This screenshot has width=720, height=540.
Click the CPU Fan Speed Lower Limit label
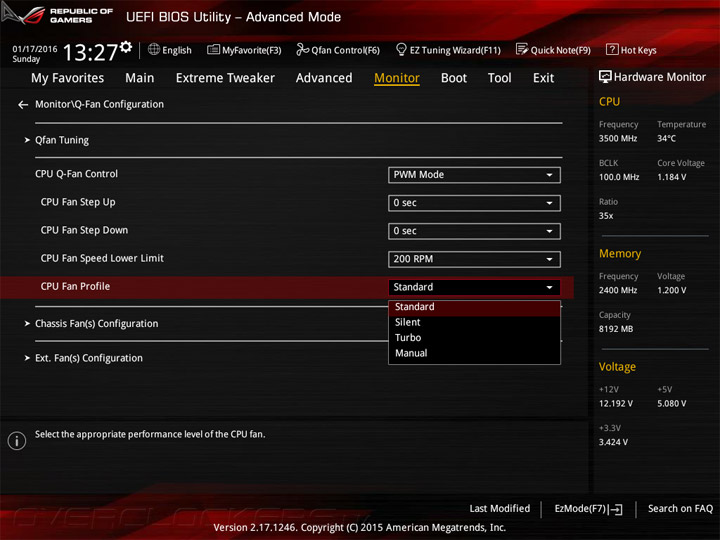coord(102,259)
